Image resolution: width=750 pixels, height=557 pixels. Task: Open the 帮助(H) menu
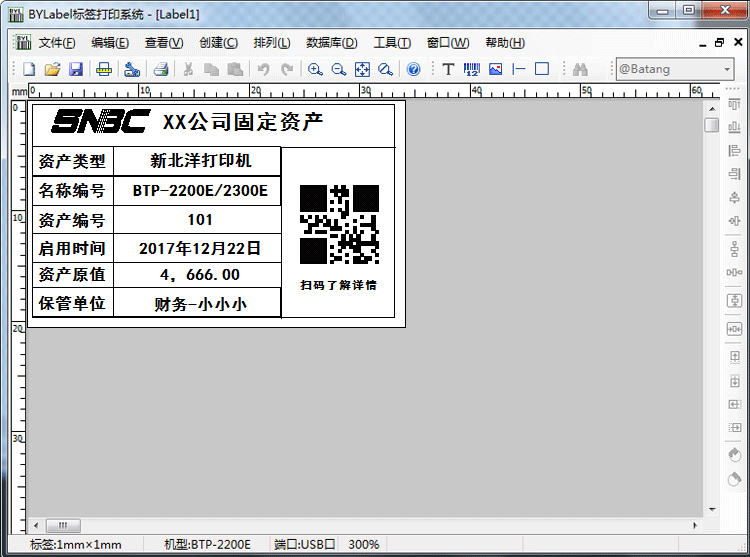[505, 43]
